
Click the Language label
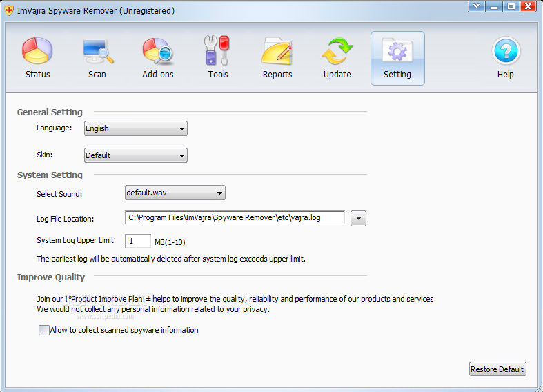pos(54,128)
